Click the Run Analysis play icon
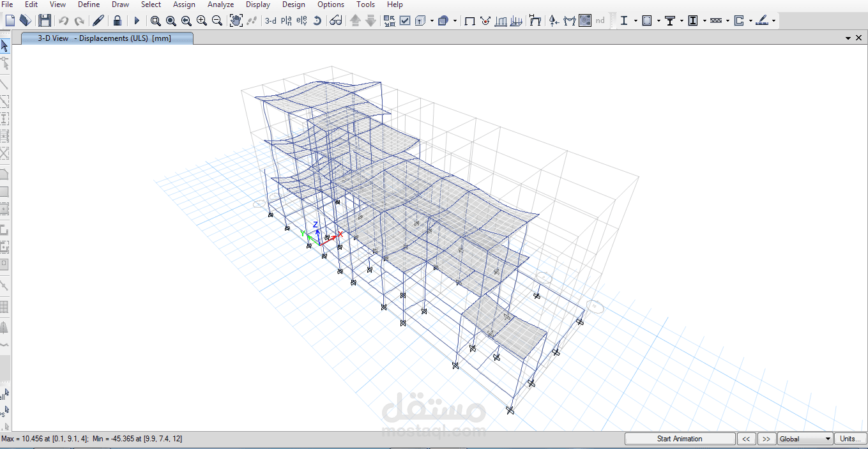The image size is (868, 449). point(137,20)
